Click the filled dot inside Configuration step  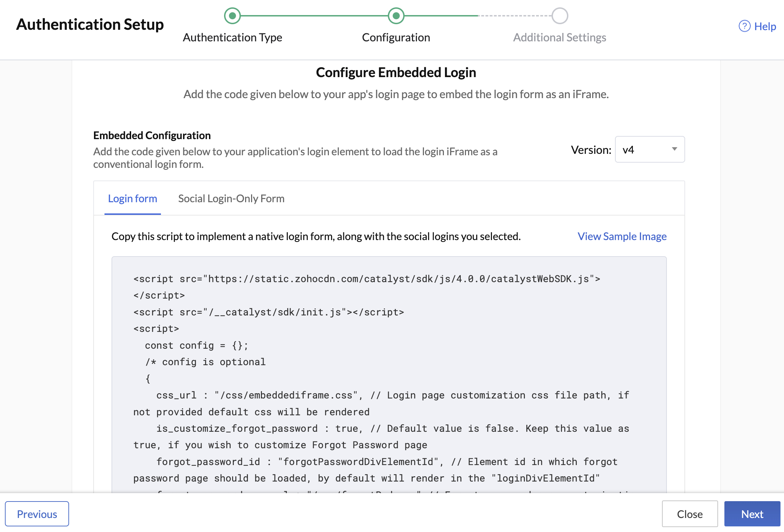click(x=396, y=16)
